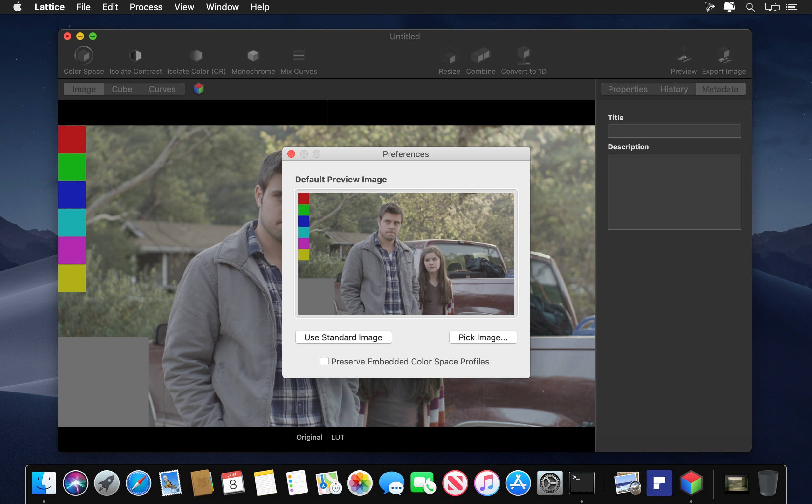Enable Preserve Embedded Color Space Profiles
Viewport: 812px width, 504px height.
pos(324,361)
